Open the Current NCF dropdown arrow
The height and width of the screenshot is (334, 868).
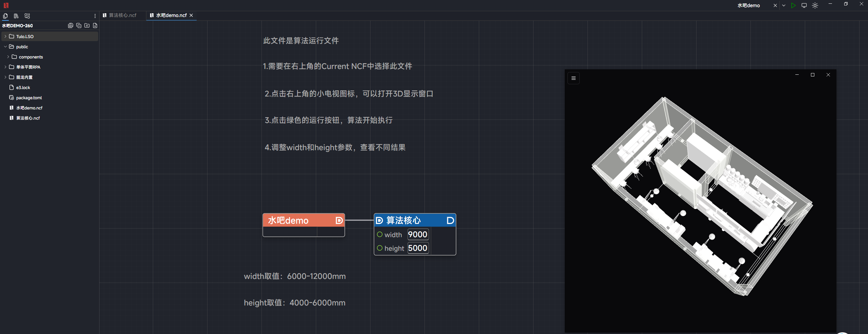(x=784, y=5)
